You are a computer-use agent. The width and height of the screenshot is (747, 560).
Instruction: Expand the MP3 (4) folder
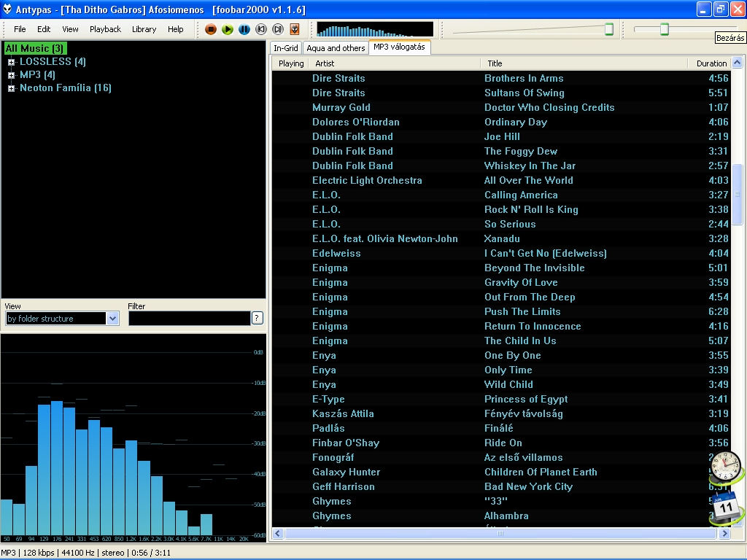(x=11, y=75)
